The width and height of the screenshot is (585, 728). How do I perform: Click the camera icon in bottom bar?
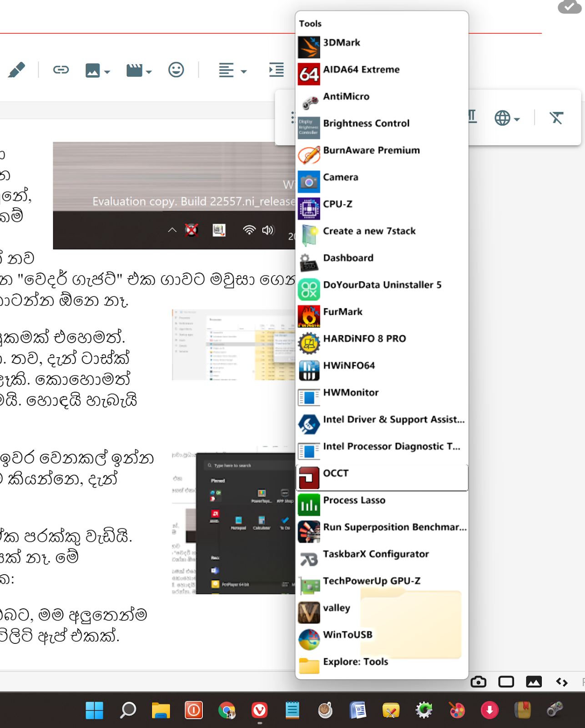point(478,682)
